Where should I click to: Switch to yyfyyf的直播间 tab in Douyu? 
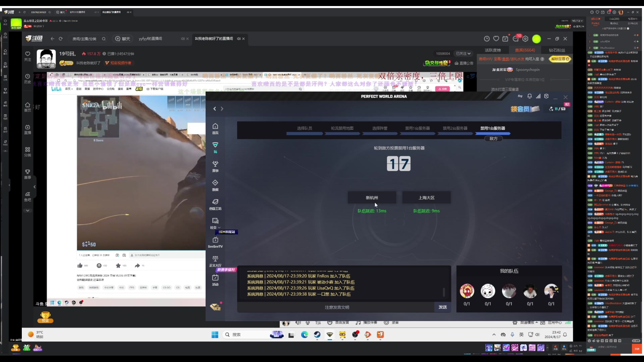click(151, 39)
